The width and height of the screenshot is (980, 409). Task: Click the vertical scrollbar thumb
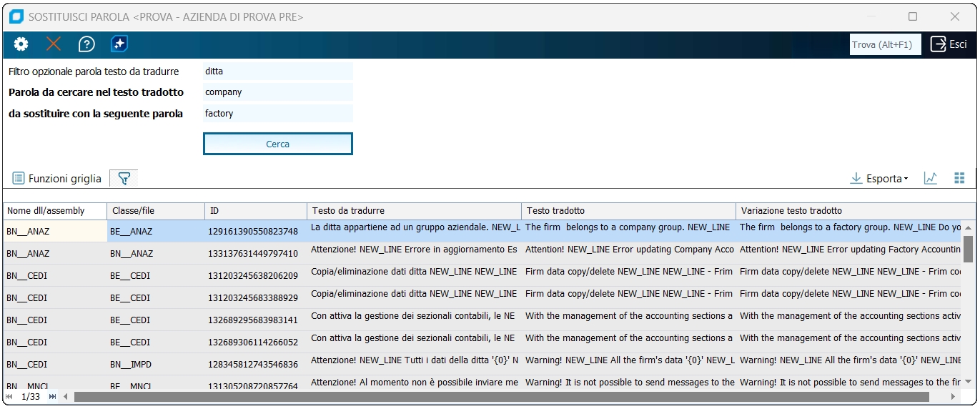point(969,250)
